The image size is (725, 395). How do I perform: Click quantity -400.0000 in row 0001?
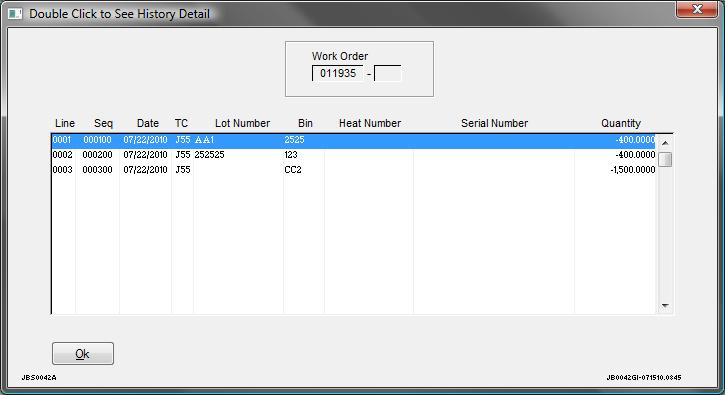(635, 140)
